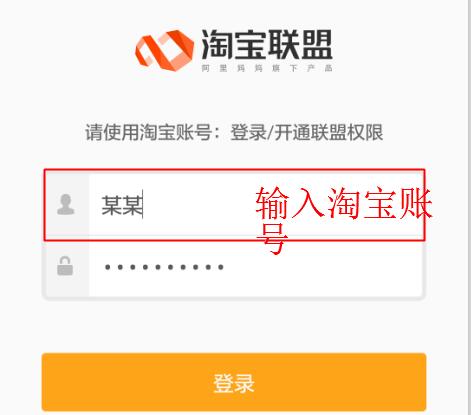
Task: Click the orange 登录 login button
Action: click(x=234, y=382)
